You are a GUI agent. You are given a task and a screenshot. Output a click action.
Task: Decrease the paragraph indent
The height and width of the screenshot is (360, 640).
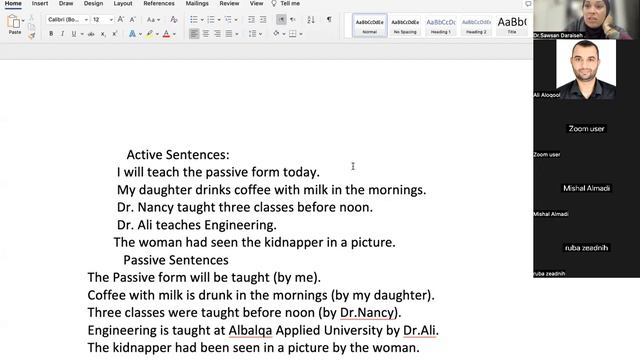251,20
